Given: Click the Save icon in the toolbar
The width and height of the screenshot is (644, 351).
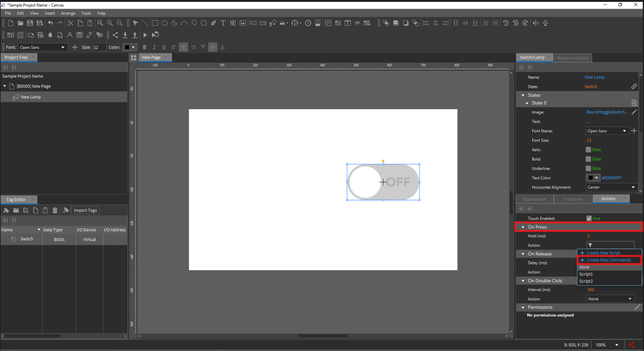Looking at the screenshot, I should 30,23.
